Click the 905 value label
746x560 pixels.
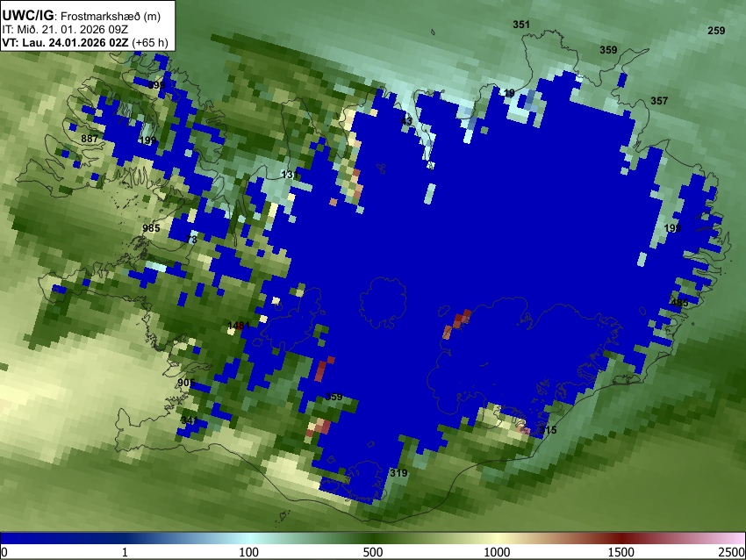tap(186, 383)
